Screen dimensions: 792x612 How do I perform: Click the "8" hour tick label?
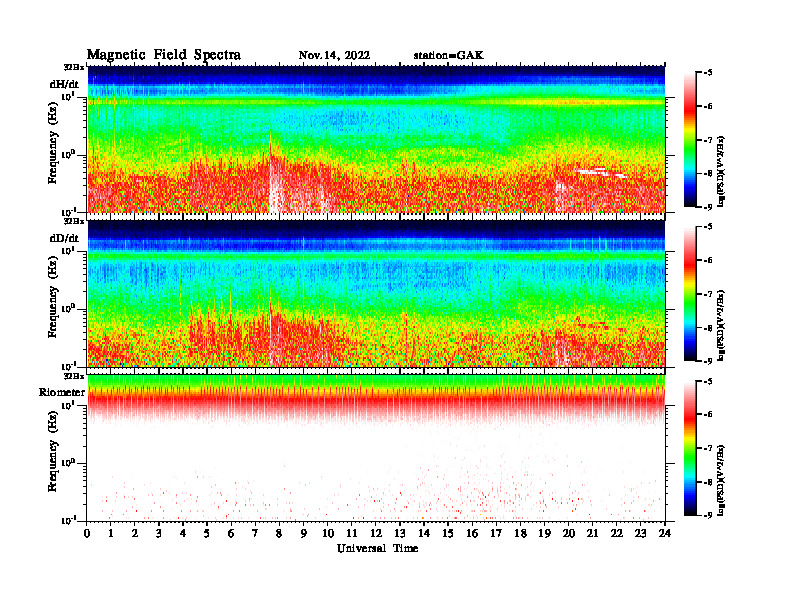pyautogui.click(x=279, y=534)
